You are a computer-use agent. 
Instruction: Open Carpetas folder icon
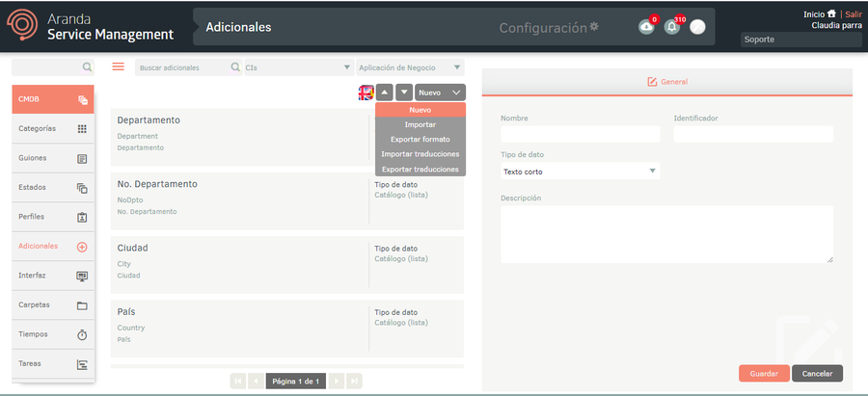click(82, 305)
